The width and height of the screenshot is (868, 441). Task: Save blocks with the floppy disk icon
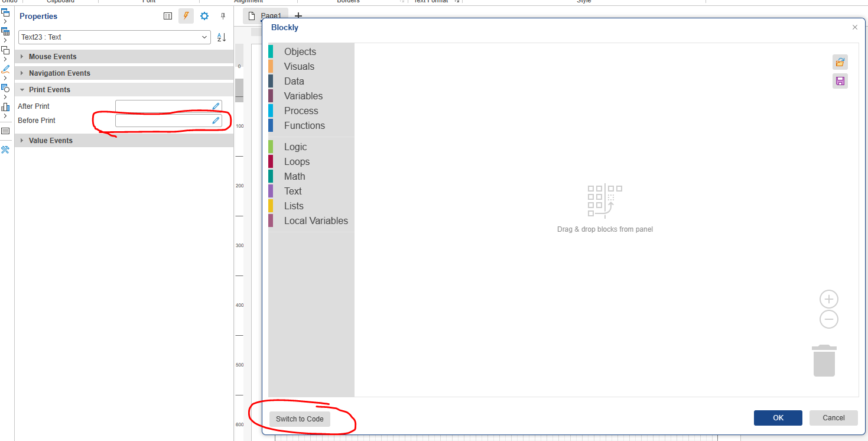(x=840, y=81)
